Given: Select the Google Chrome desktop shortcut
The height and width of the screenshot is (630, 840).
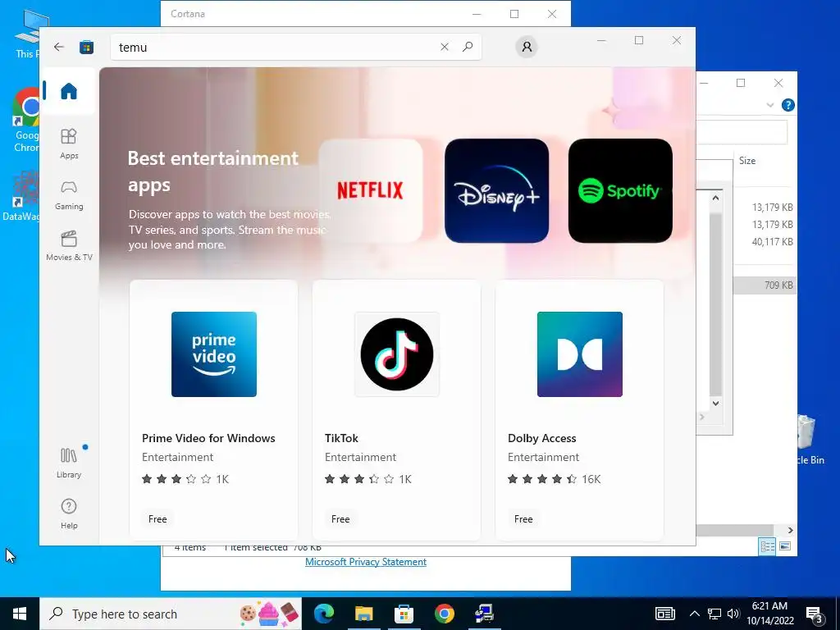Looking at the screenshot, I should tap(25, 121).
